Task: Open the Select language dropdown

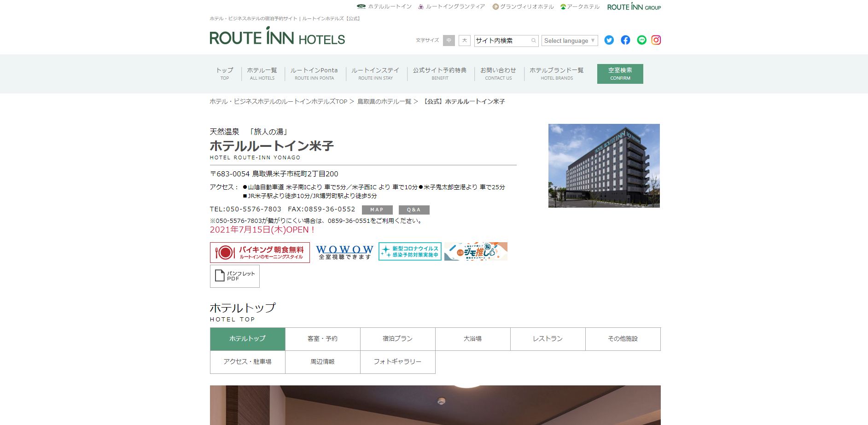Action: click(570, 41)
